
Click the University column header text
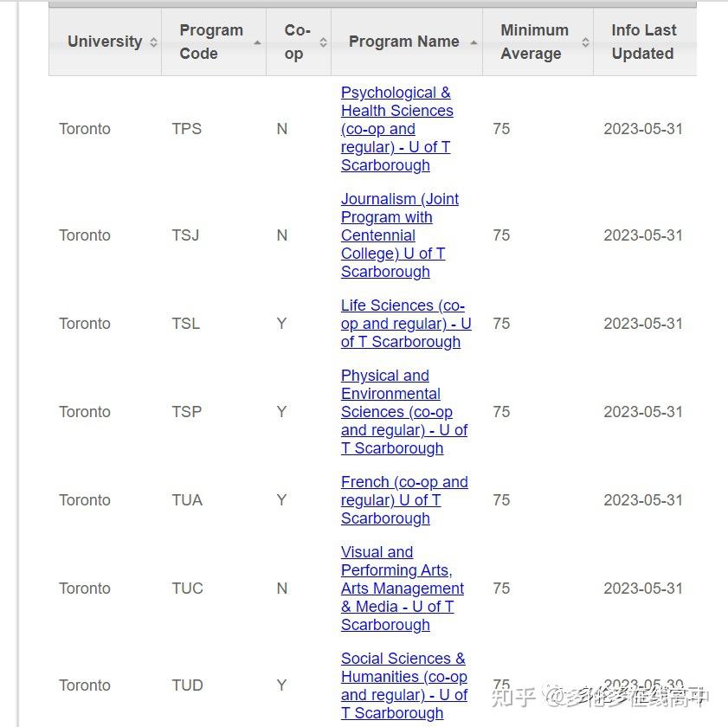(x=105, y=42)
